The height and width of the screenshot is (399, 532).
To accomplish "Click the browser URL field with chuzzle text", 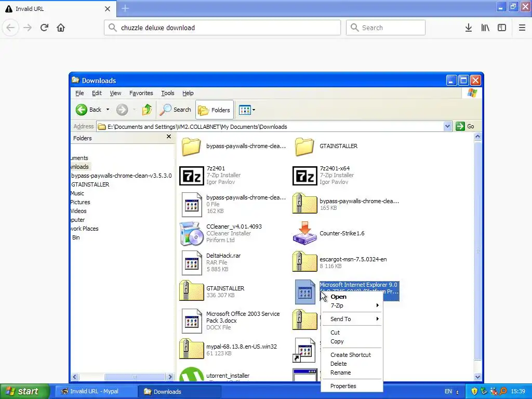I will (222, 28).
